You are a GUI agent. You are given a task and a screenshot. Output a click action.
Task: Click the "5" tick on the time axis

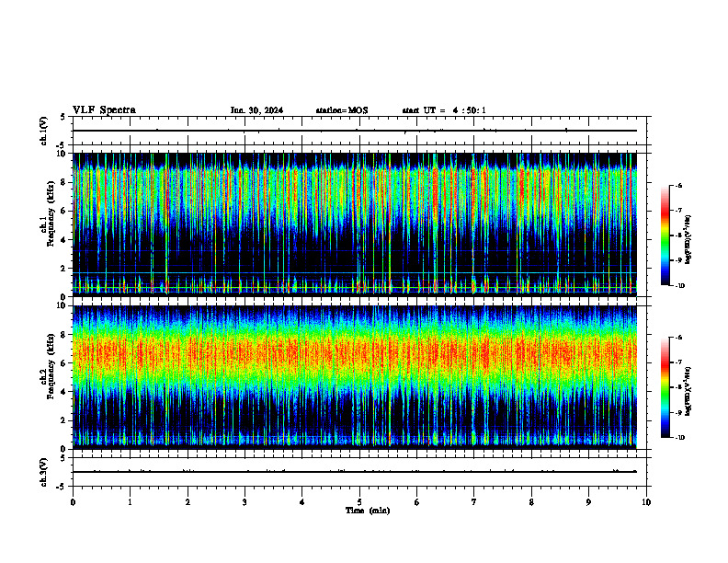tap(359, 502)
